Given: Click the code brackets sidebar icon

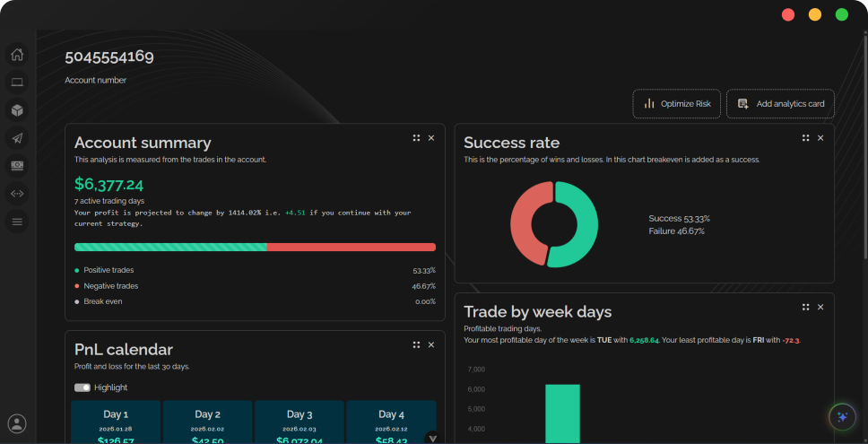Looking at the screenshot, I should [17, 194].
